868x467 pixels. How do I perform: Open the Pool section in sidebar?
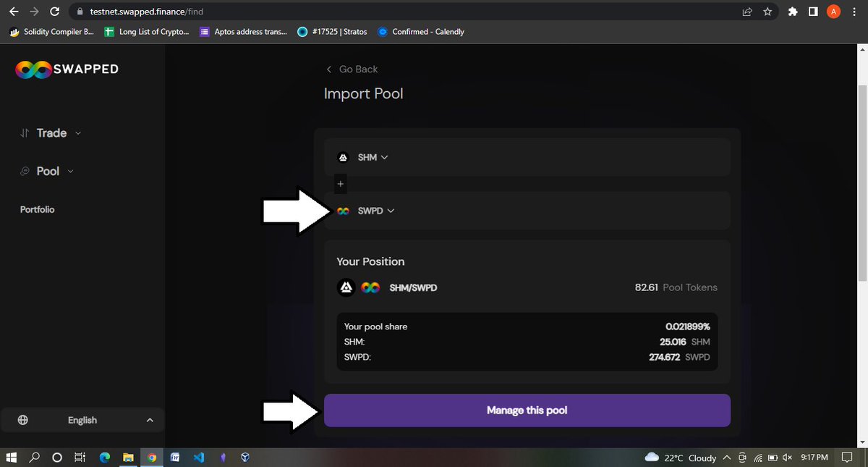(48, 172)
